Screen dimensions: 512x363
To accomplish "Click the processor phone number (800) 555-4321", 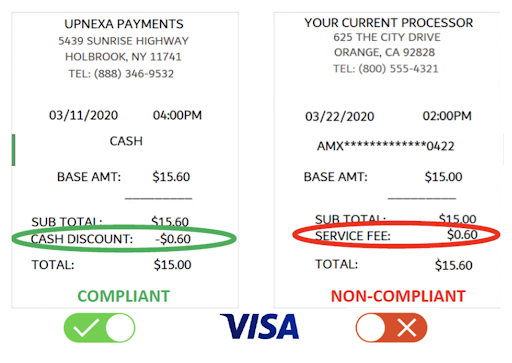I will tap(398, 69).
